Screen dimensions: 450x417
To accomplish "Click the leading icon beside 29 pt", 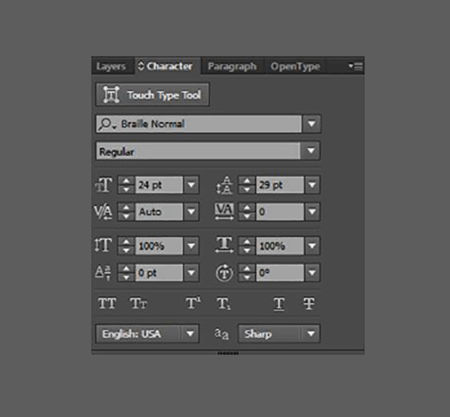I will (225, 185).
